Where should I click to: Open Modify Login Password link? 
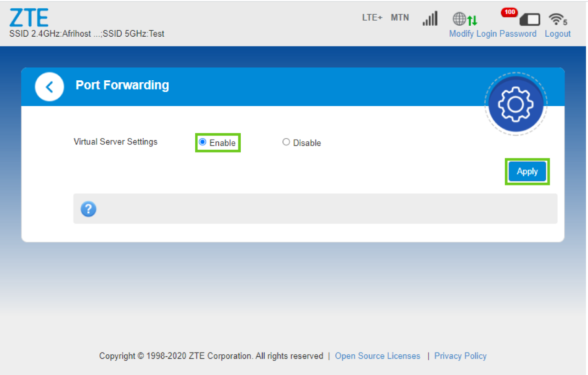coord(492,34)
